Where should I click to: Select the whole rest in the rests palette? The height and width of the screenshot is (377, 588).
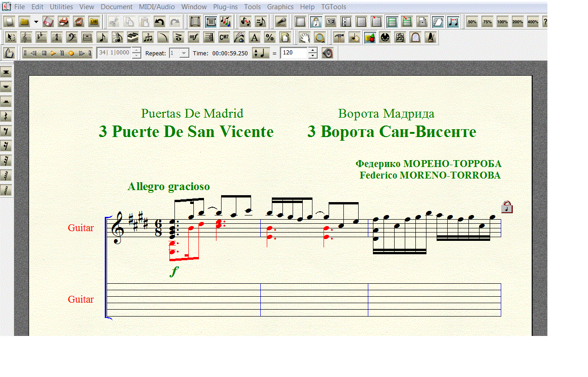[x=6, y=86]
